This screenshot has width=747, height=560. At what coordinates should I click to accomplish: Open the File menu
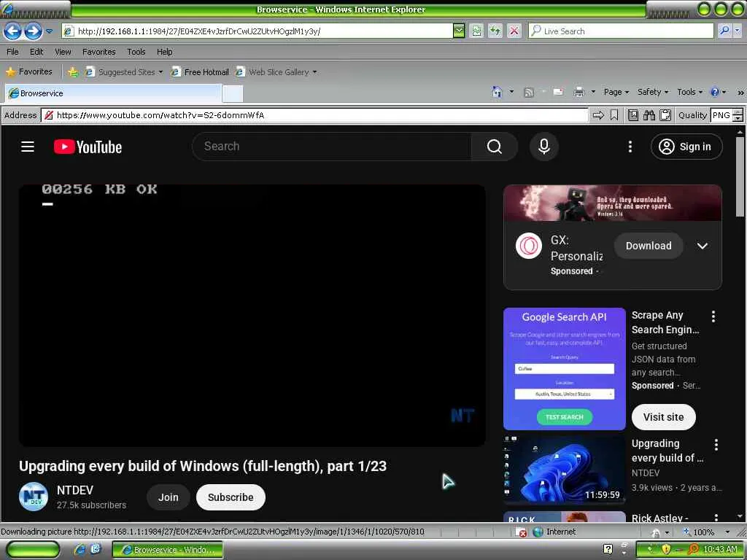tap(13, 52)
